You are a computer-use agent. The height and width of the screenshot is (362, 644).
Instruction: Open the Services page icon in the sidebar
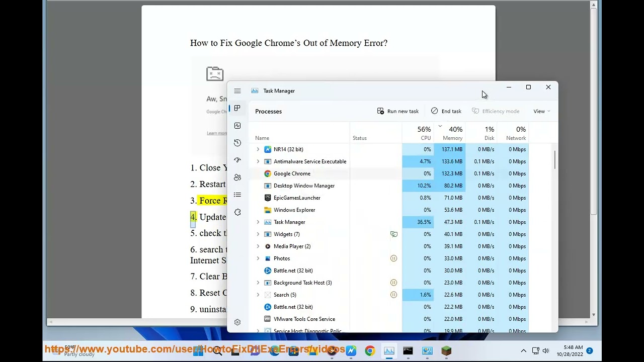tap(237, 212)
